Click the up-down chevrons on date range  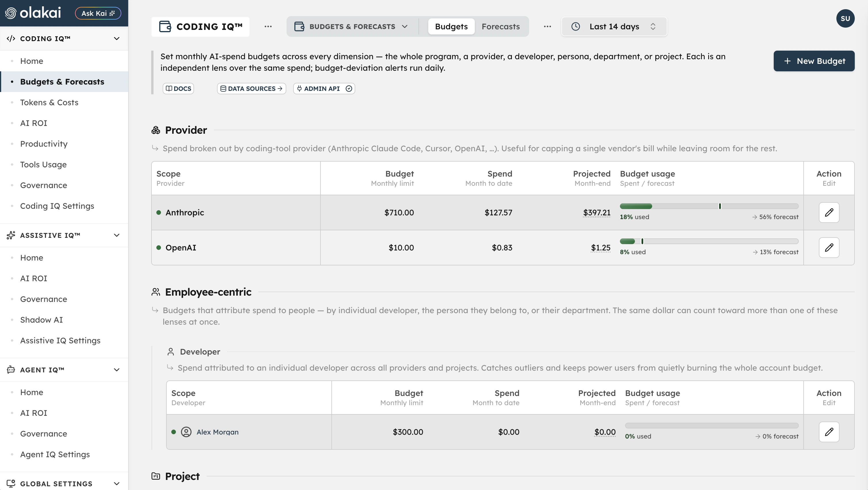(653, 26)
